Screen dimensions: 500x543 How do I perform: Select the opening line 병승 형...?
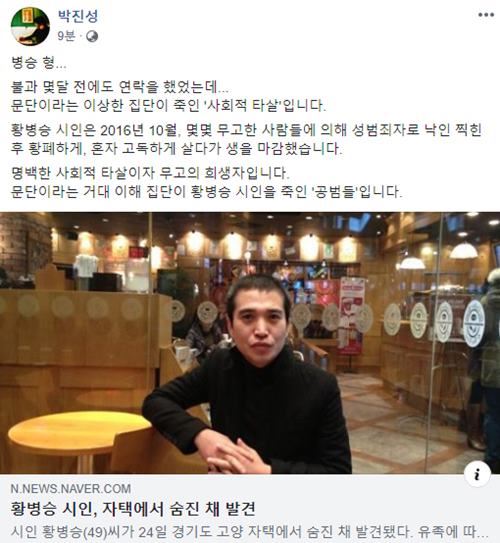pyautogui.click(x=39, y=63)
